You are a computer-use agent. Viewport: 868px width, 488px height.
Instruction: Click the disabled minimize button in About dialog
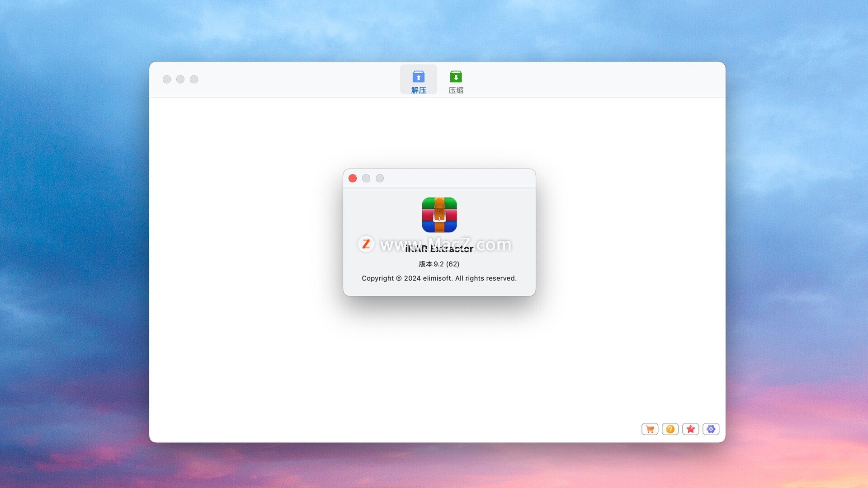click(x=366, y=178)
